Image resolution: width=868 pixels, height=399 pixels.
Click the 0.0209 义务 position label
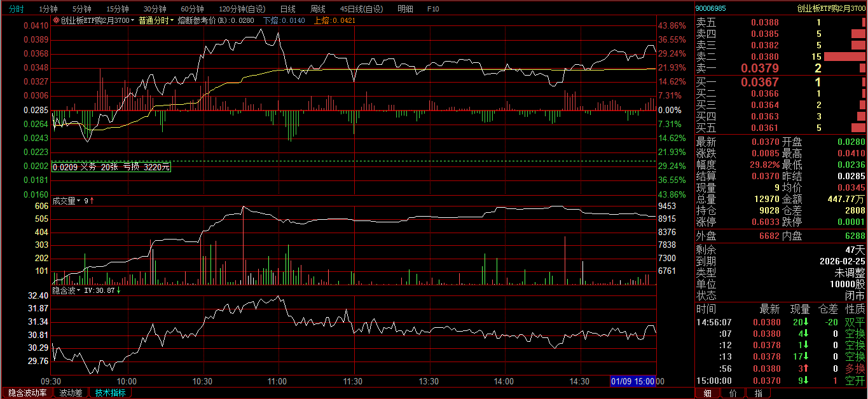pos(111,167)
